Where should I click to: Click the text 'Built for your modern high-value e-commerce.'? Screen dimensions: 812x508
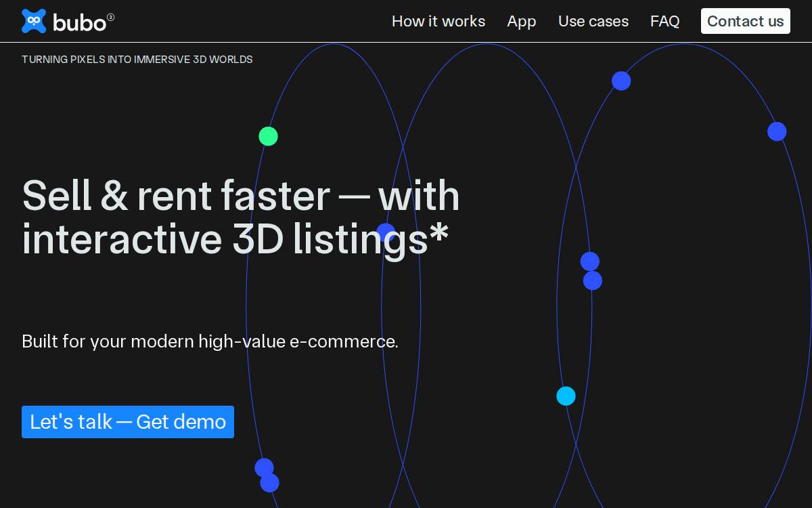pyautogui.click(x=210, y=341)
